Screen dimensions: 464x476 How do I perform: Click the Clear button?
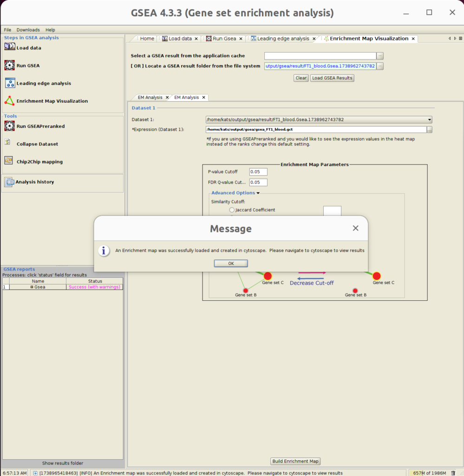301,78
